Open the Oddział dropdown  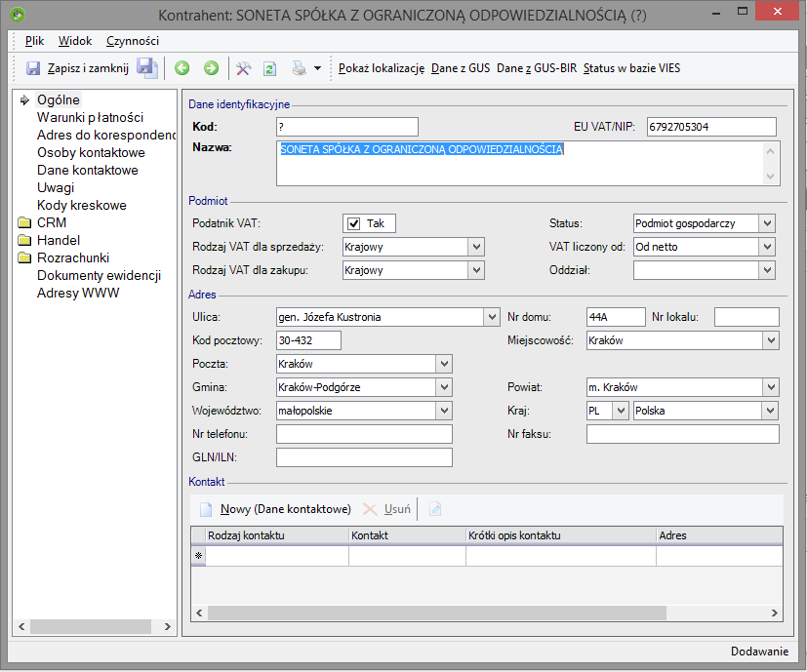point(767,270)
